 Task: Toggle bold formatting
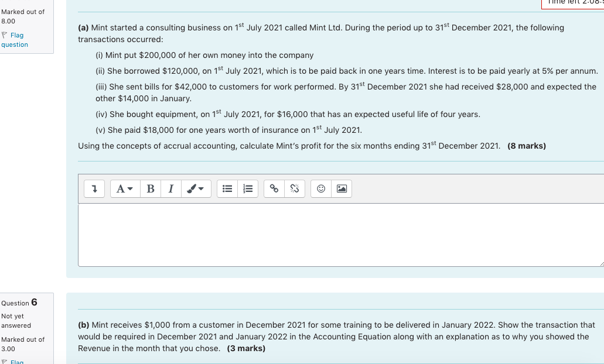coord(150,188)
